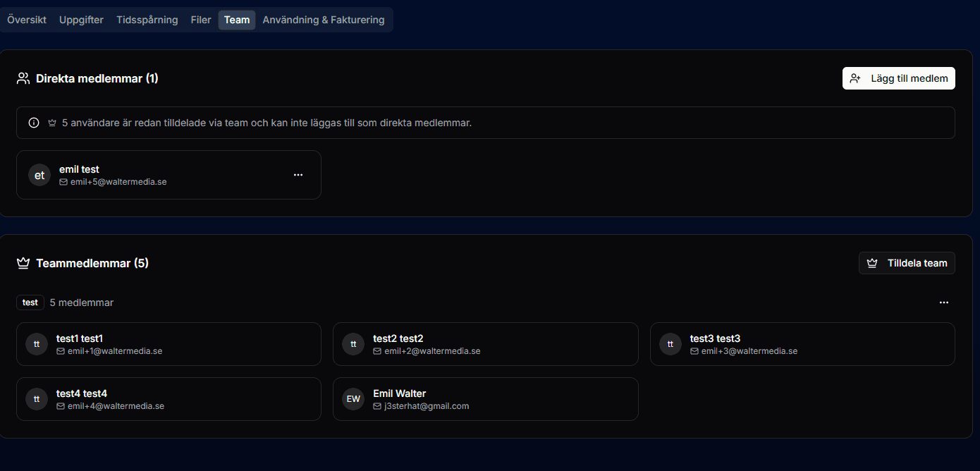This screenshot has height=471, width=980.
Task: Click the '5 medlemmar' count label
Action: click(x=82, y=302)
